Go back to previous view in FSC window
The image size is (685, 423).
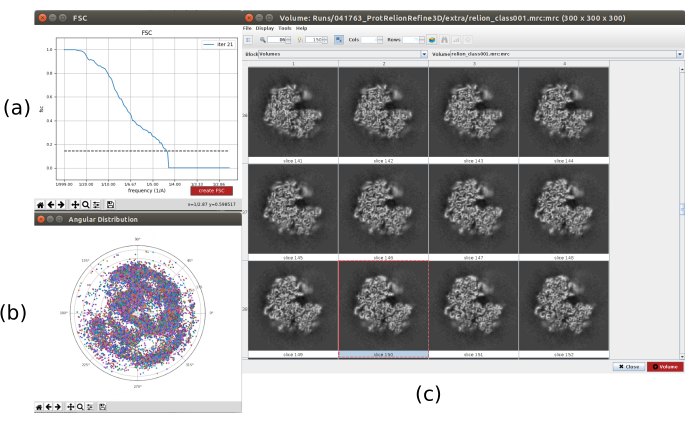[x=51, y=205]
